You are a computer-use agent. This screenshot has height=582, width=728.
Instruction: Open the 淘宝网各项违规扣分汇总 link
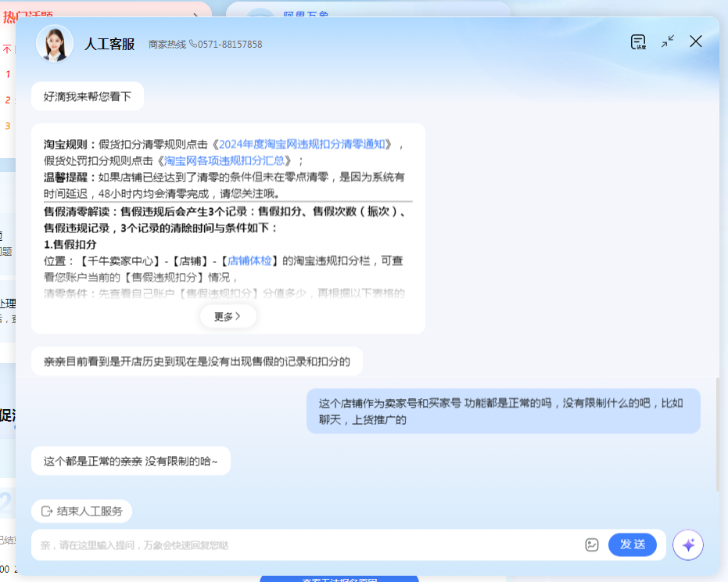(x=224, y=160)
